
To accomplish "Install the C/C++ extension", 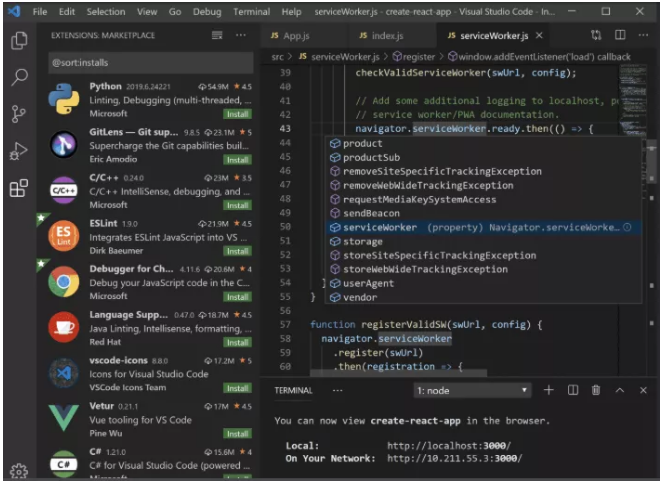I will click(237, 206).
